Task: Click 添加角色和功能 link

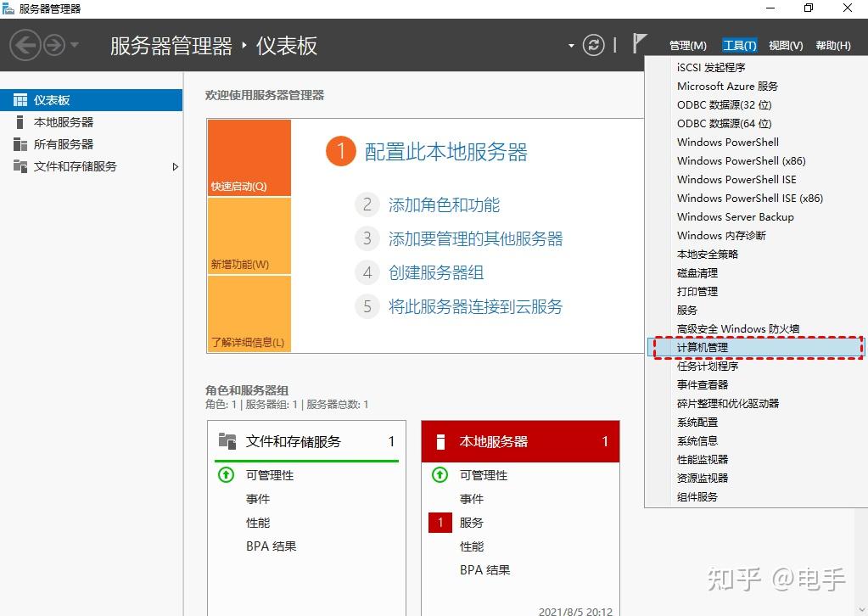Action: point(443,204)
